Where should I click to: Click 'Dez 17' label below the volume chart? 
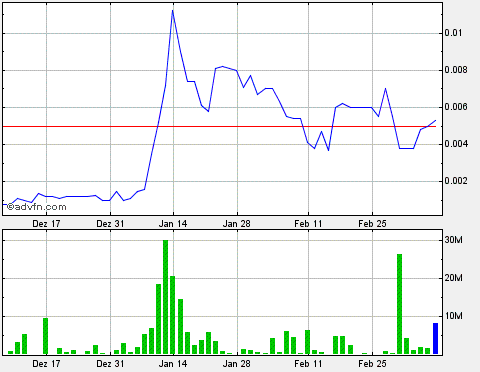(x=46, y=364)
